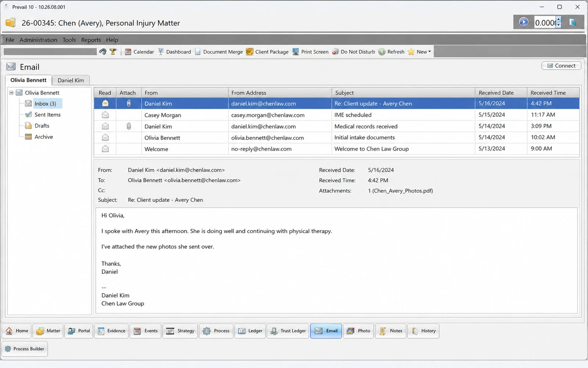Viewport: 588px width, 368px height.
Task: Start the timer play button
Action: 523,22
